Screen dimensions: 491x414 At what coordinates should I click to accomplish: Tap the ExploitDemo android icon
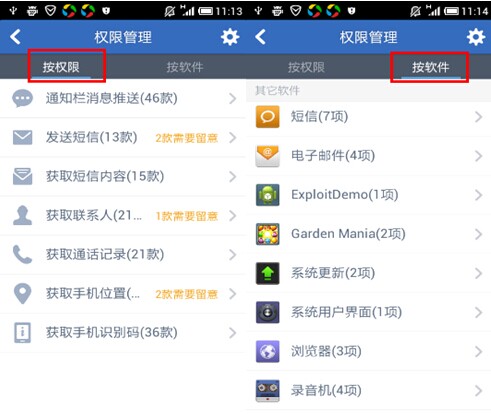click(267, 195)
